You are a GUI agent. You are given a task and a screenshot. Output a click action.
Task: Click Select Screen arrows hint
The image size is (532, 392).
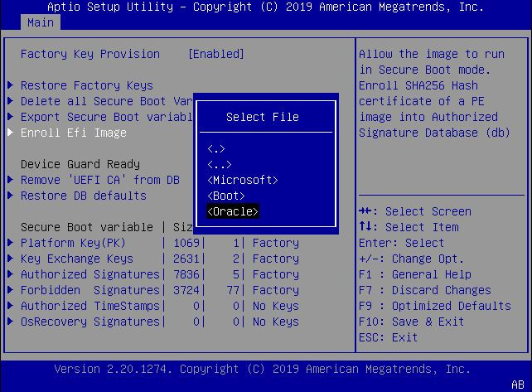[415, 211]
